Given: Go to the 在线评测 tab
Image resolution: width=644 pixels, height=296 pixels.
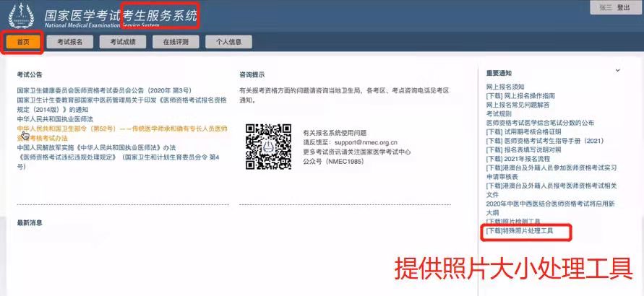Looking at the screenshot, I should coord(176,42).
